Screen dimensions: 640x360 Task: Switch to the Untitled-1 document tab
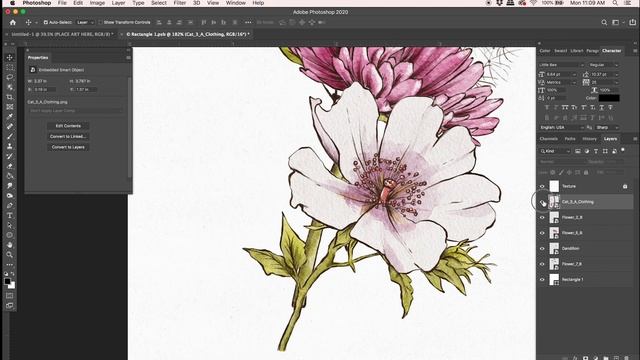click(x=62, y=35)
